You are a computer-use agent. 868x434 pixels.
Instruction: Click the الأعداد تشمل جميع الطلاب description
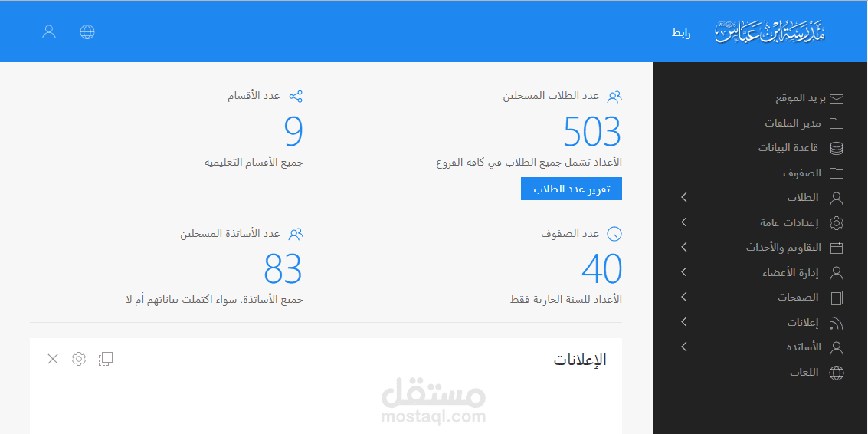529,163
